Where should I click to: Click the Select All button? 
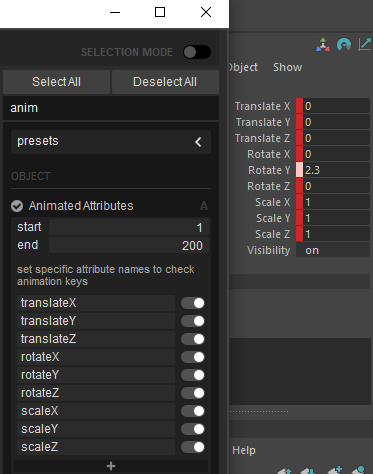click(x=56, y=82)
